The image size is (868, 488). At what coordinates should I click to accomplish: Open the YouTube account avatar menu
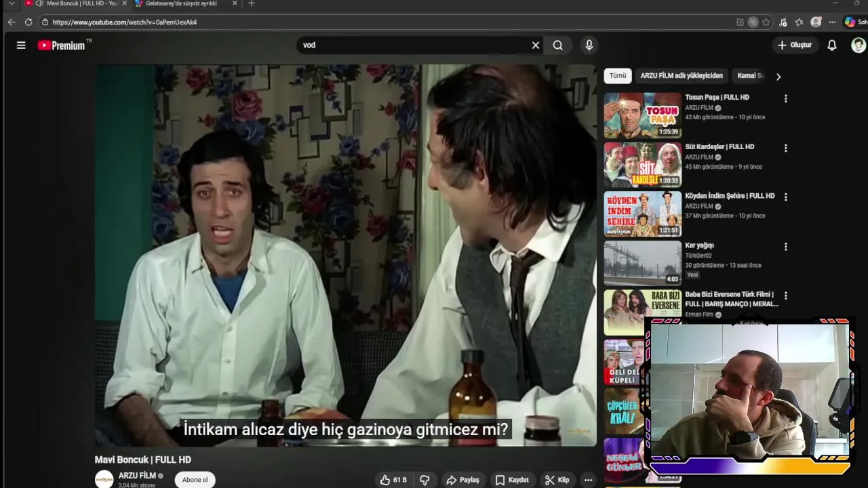click(x=859, y=45)
